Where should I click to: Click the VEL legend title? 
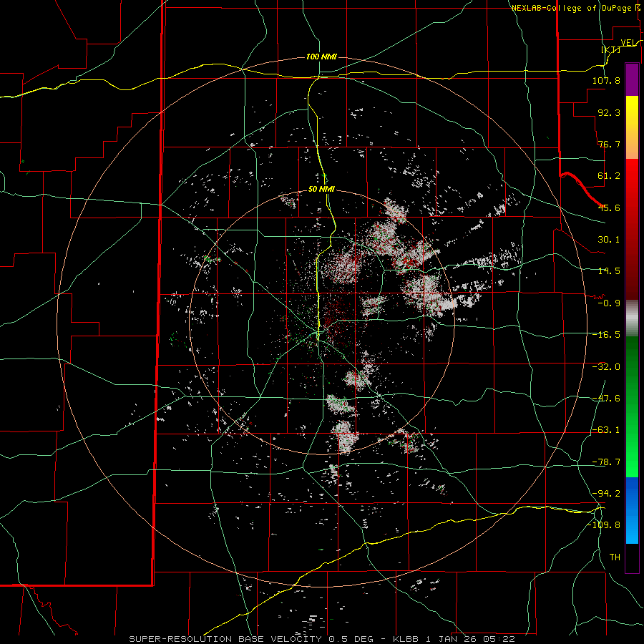628,42
